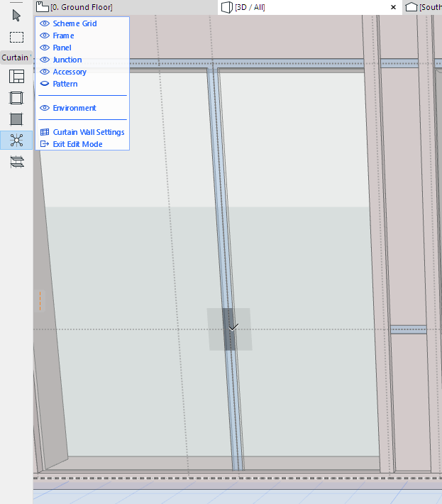Open Curtain Wall Settings

[x=82, y=132]
